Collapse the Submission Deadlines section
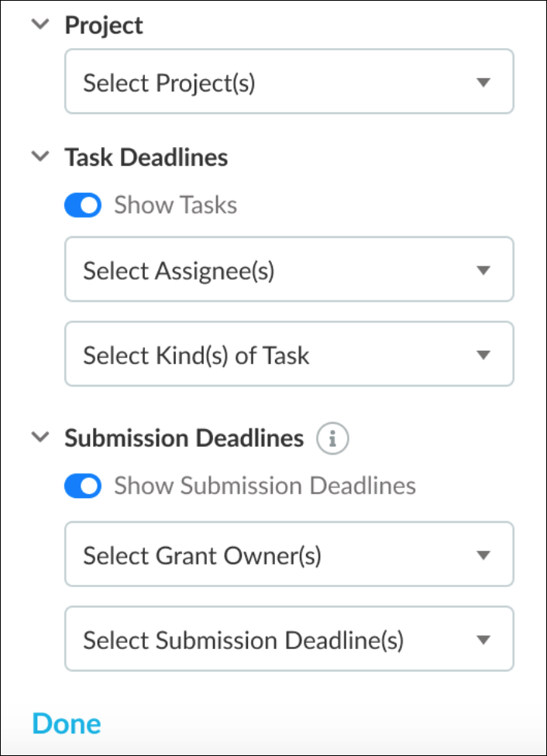 pos(40,437)
